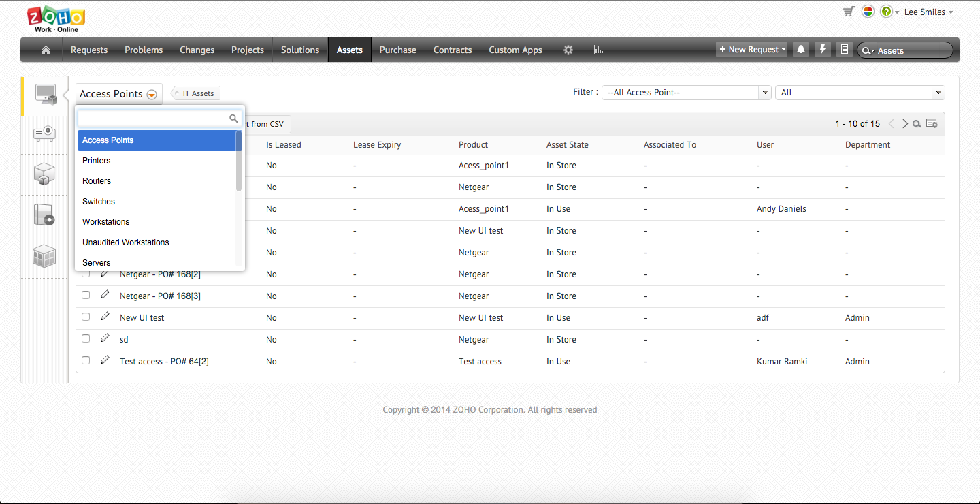Click the asset type search field

(154, 119)
